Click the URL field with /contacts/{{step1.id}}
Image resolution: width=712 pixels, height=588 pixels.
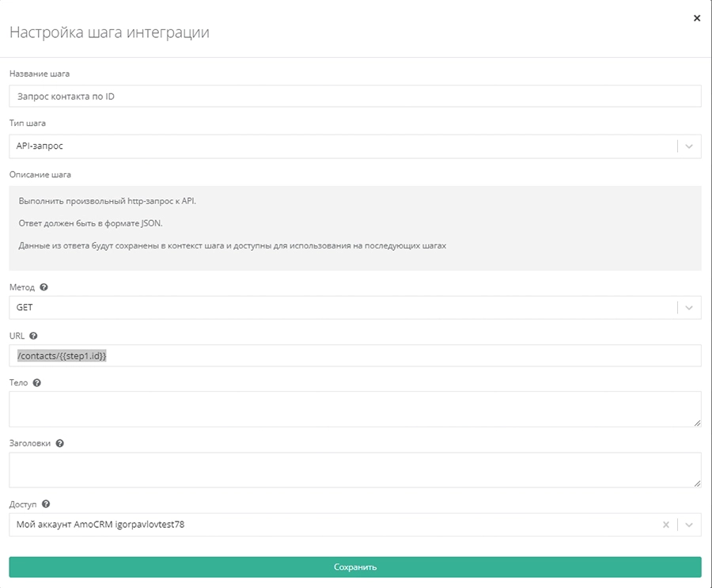click(x=355, y=356)
